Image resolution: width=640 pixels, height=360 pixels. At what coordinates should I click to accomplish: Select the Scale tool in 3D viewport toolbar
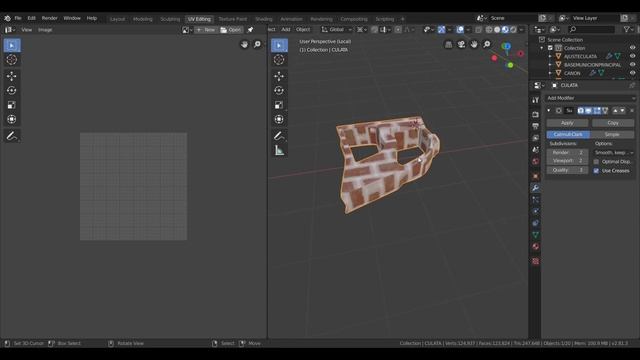coord(279,105)
